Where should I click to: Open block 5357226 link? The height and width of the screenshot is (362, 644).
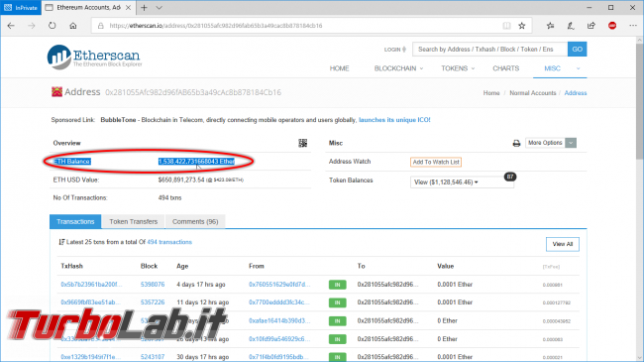[153, 302]
